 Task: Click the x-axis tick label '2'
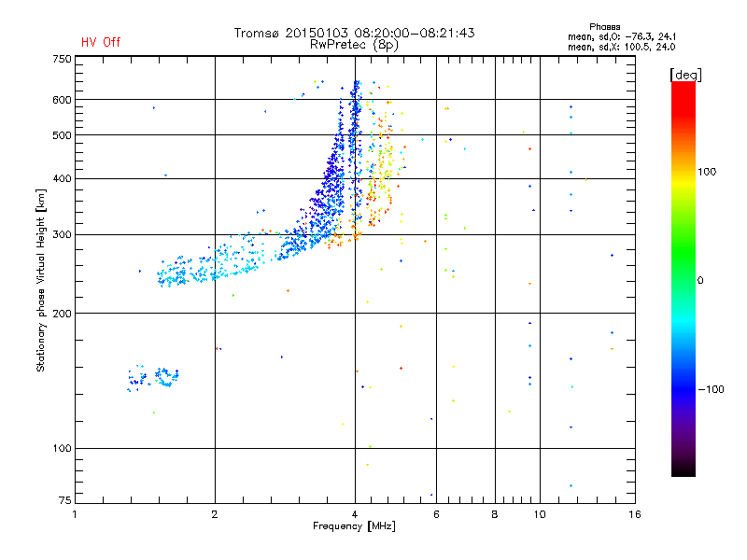coord(215,515)
